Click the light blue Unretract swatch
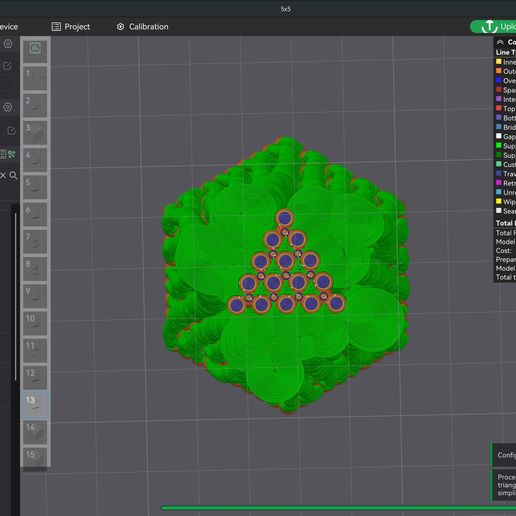 point(499,192)
